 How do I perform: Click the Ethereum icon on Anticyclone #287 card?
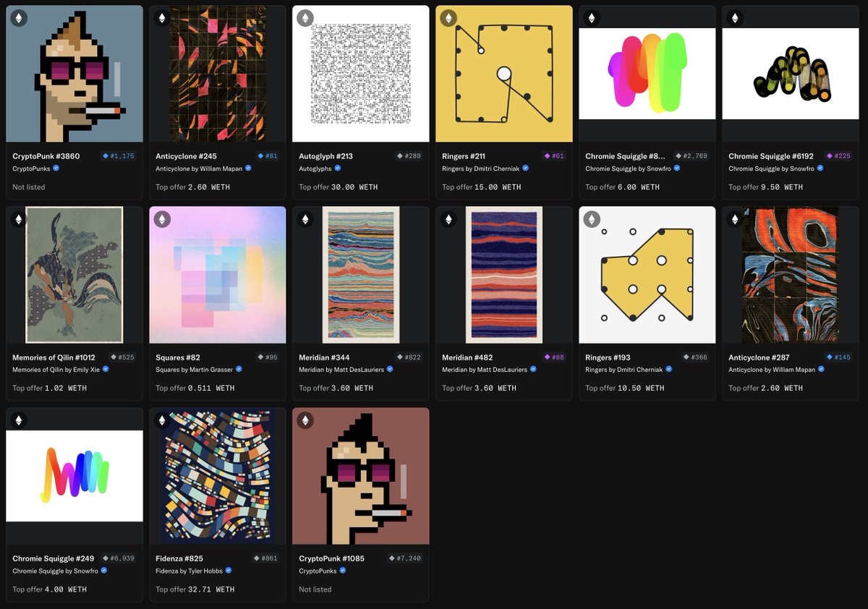point(735,219)
